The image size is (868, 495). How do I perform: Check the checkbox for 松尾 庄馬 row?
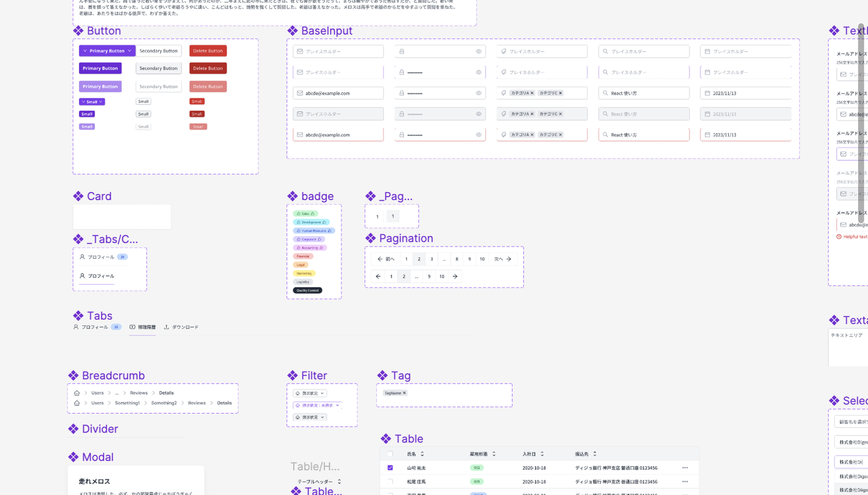click(390, 482)
